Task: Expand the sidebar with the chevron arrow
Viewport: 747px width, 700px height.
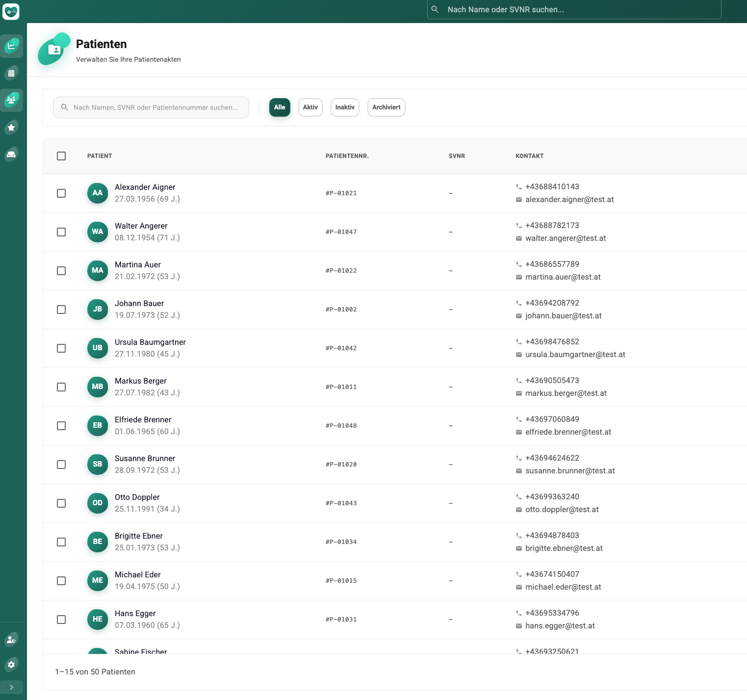Action: click(x=11, y=687)
